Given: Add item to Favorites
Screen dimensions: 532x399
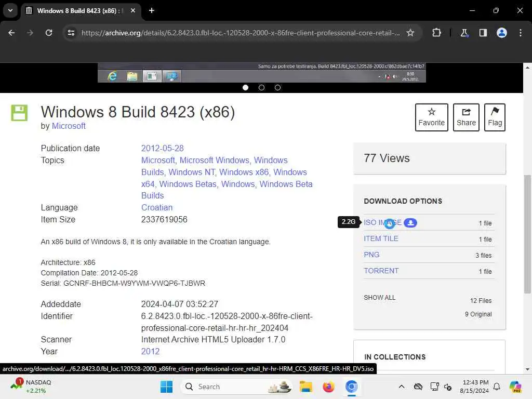Looking at the screenshot, I should coord(431,117).
